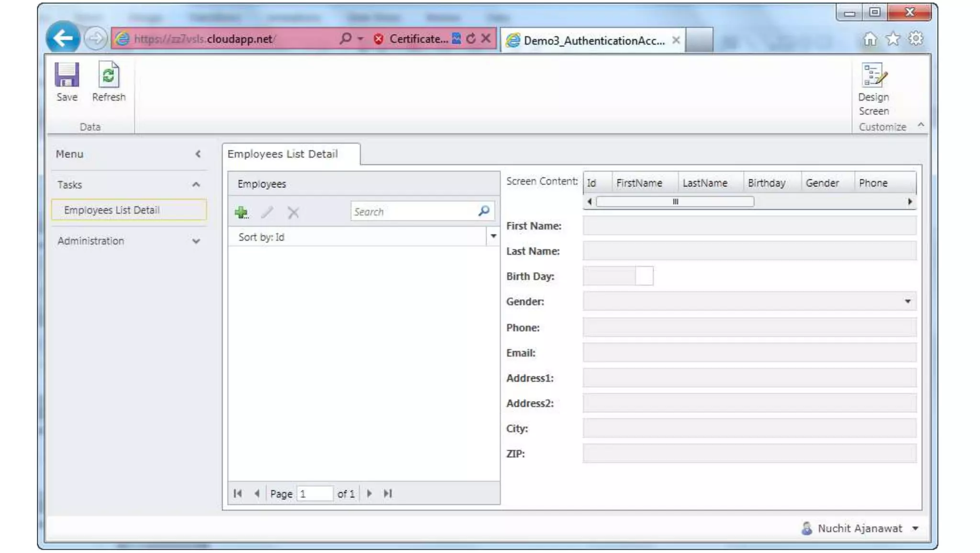This screenshot has height=553, width=980.
Task: Open the Gender dropdown
Action: [907, 302]
